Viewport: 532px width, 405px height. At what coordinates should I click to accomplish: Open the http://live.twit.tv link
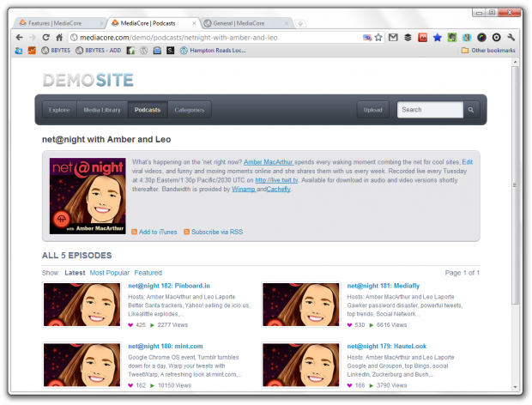pos(276,180)
